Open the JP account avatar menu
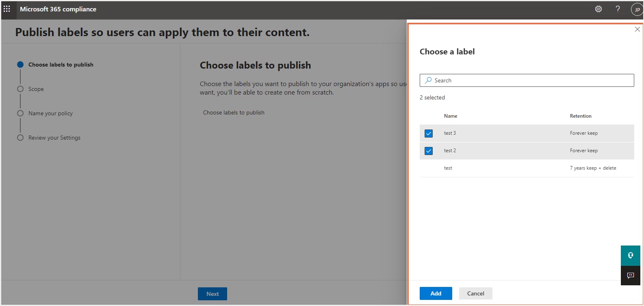Image resolution: width=644 pixels, height=306 pixels. tap(636, 9)
